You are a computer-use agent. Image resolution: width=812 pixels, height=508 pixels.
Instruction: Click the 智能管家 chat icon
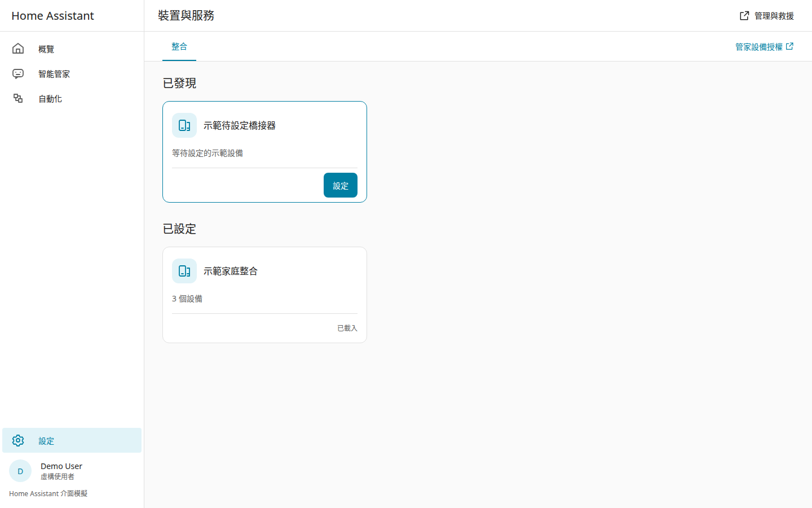pos(18,73)
